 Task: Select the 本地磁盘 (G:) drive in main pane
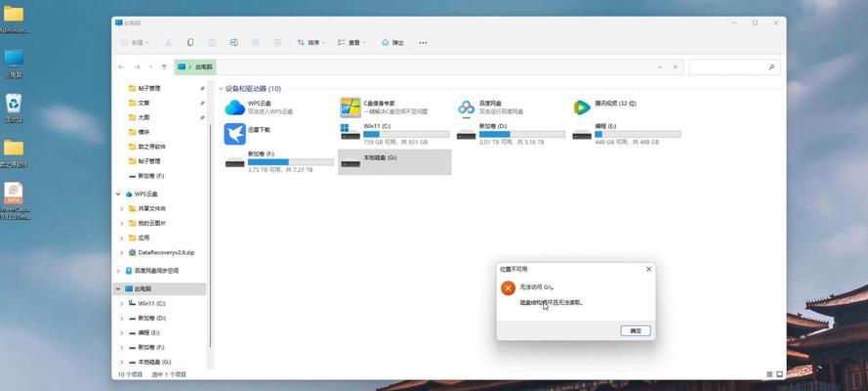pyautogui.click(x=394, y=161)
